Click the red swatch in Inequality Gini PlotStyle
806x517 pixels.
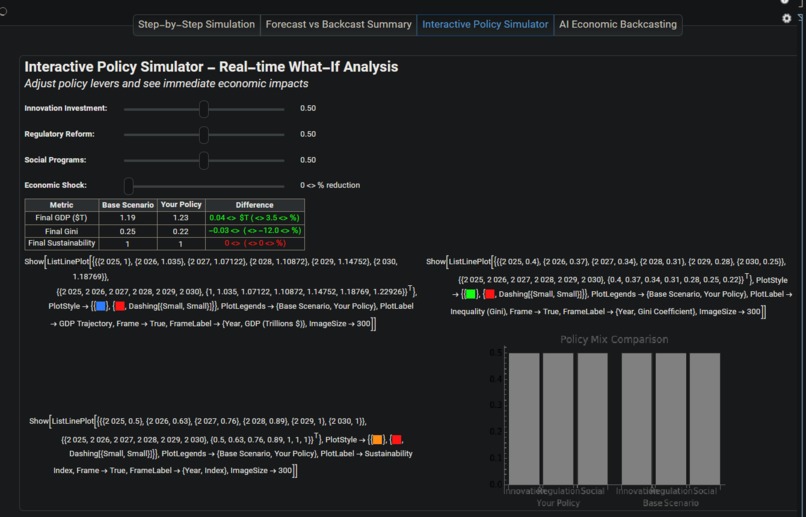[x=489, y=294]
